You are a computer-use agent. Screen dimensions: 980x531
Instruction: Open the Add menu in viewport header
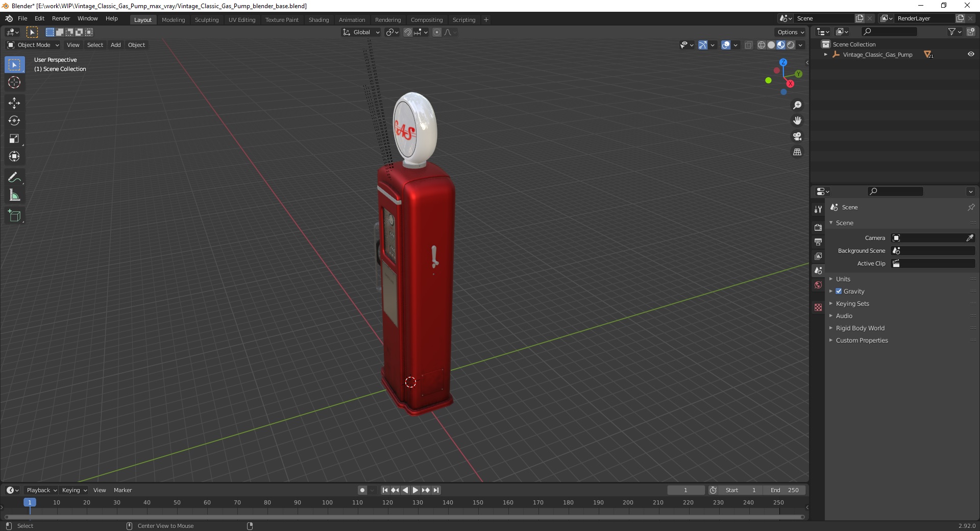click(x=116, y=45)
